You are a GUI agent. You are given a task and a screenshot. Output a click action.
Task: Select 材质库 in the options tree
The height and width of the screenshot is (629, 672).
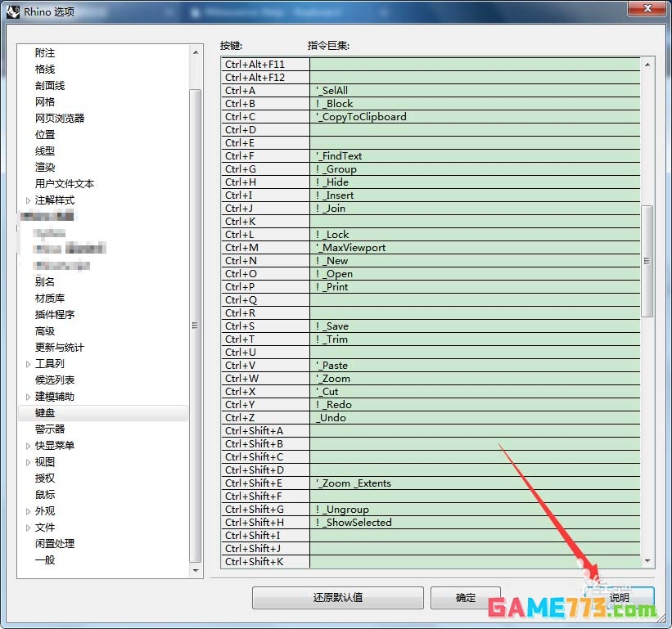[x=50, y=298]
